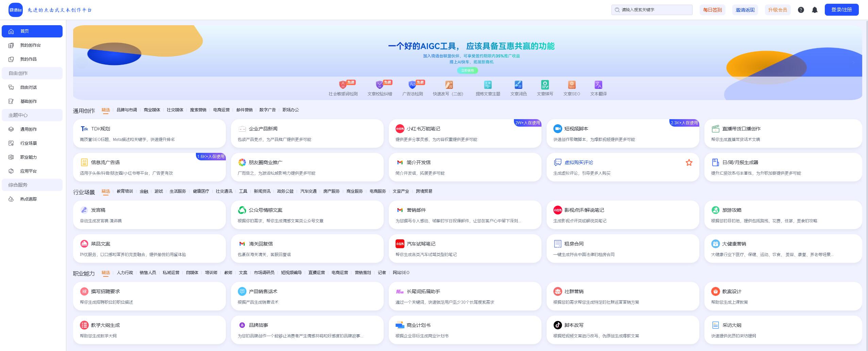The image size is (868, 351).
Task: Open the 文本翻译 icon
Action: 598,84
